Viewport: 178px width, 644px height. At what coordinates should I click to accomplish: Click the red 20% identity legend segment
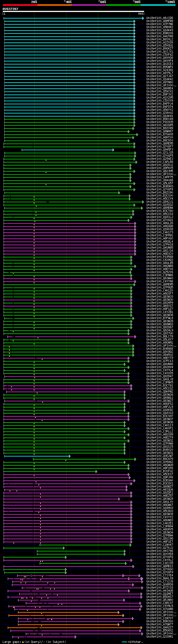pos(20,5)
